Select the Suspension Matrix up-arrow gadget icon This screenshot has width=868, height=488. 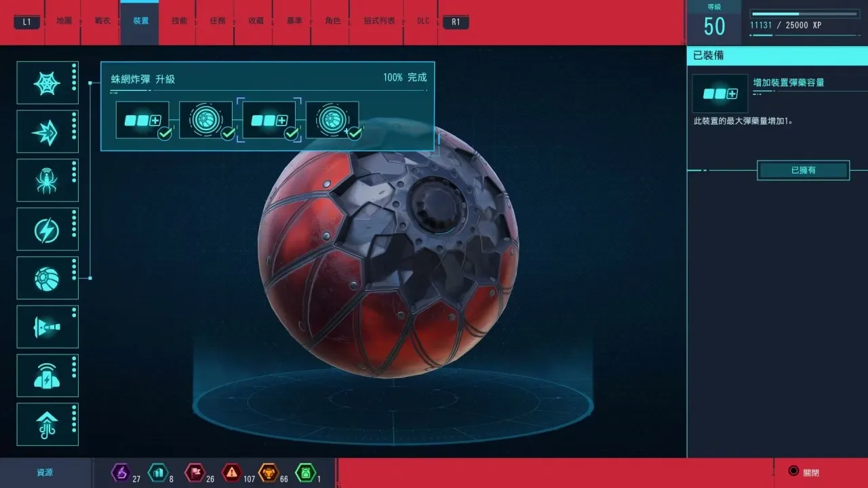47,424
